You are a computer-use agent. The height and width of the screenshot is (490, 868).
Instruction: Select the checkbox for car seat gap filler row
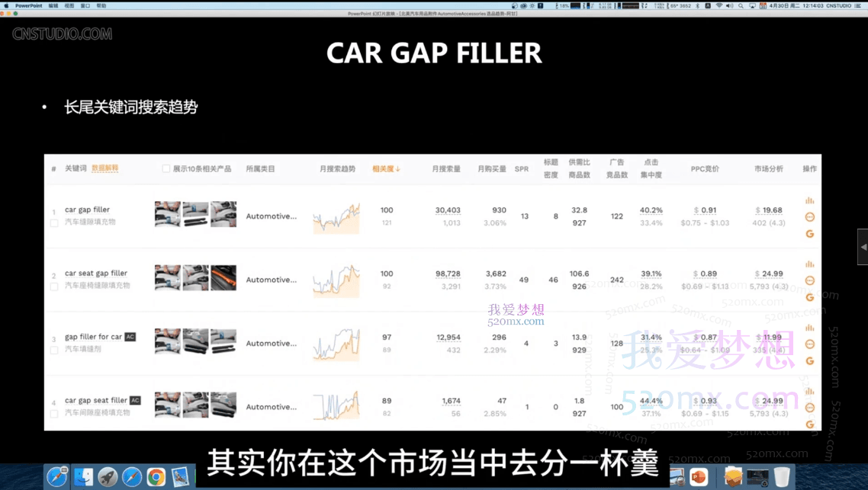54,287
